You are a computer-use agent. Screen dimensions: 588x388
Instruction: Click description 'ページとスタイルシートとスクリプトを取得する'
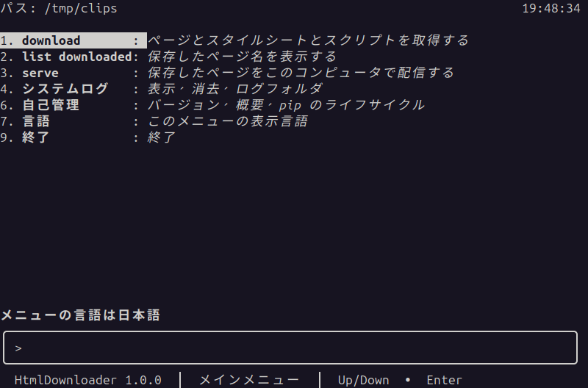pos(308,40)
